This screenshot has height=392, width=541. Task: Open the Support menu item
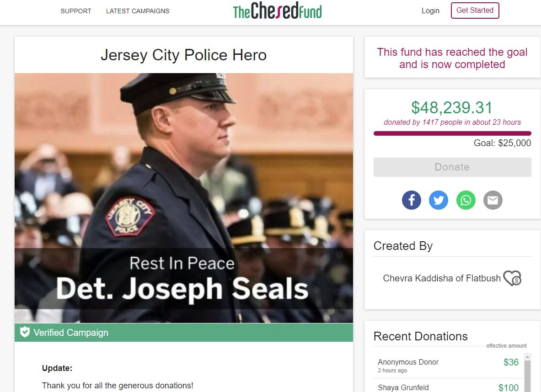pos(76,11)
